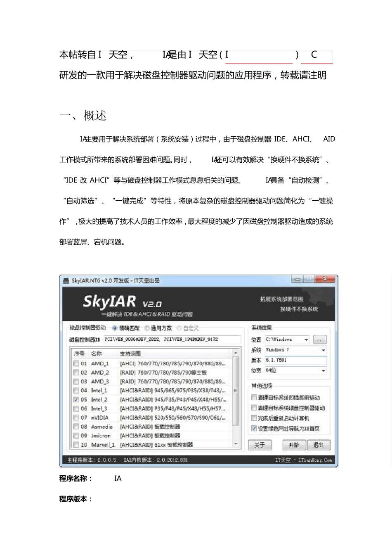Click the 磁盘控制器ID input field
Screen dimensions: 392x555
172,340
